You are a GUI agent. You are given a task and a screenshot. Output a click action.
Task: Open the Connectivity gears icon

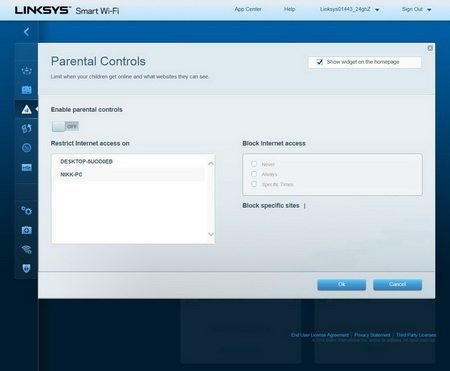click(x=27, y=211)
